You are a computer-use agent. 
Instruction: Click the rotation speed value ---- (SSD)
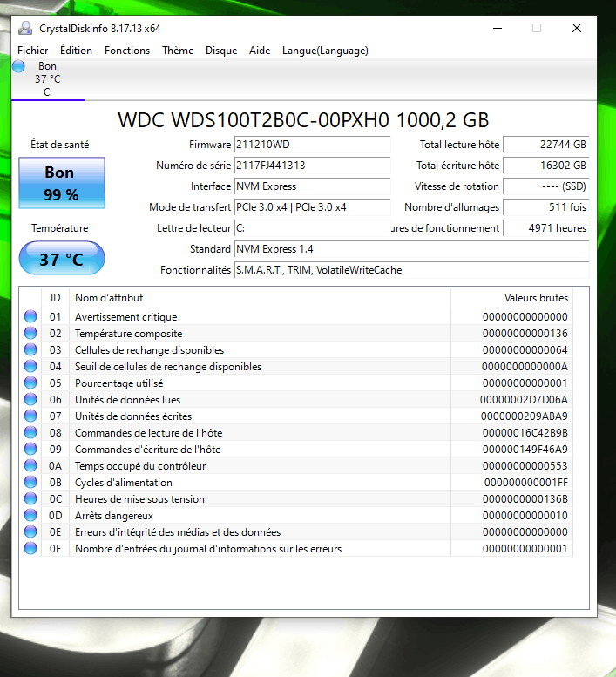coord(546,186)
